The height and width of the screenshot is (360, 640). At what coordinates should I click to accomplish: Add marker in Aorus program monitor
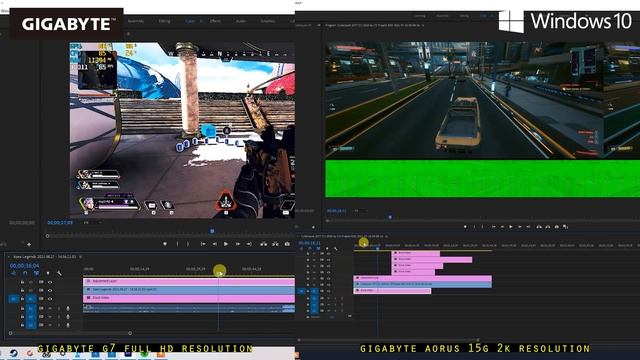(x=465, y=227)
